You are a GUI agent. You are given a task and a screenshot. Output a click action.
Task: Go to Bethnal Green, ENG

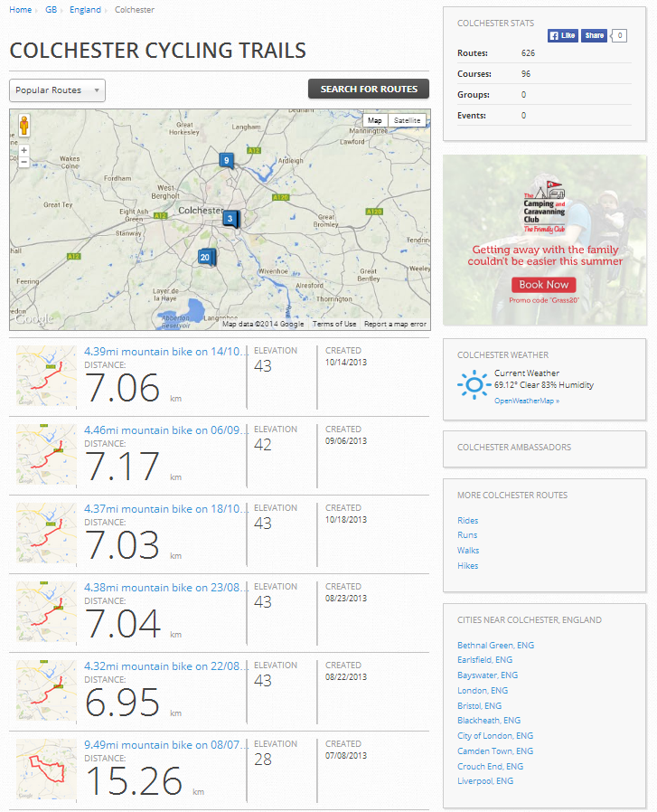click(495, 646)
